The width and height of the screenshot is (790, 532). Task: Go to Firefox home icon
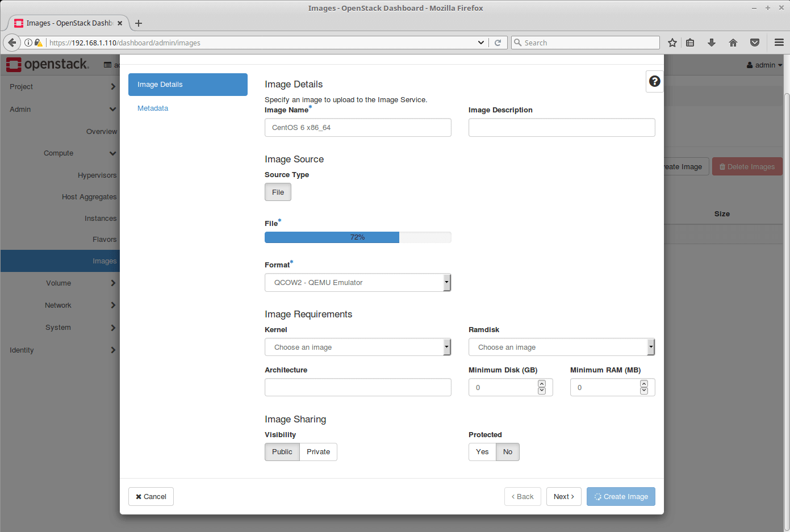coord(733,43)
